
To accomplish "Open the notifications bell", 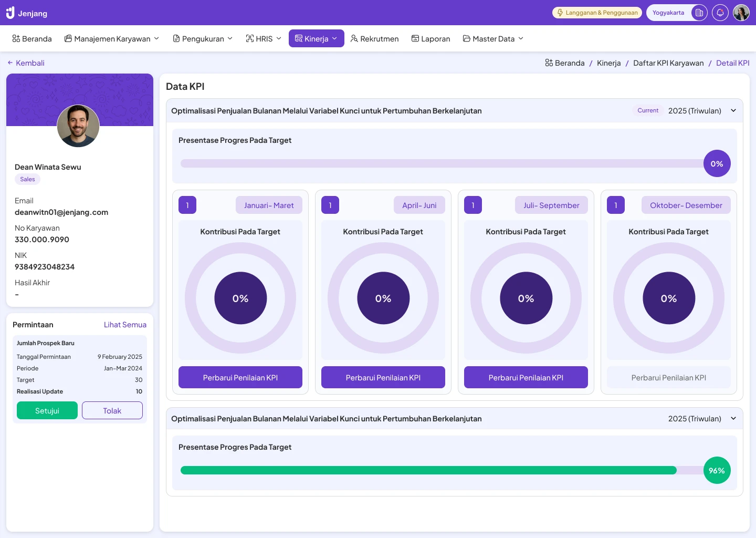I will click(x=720, y=13).
